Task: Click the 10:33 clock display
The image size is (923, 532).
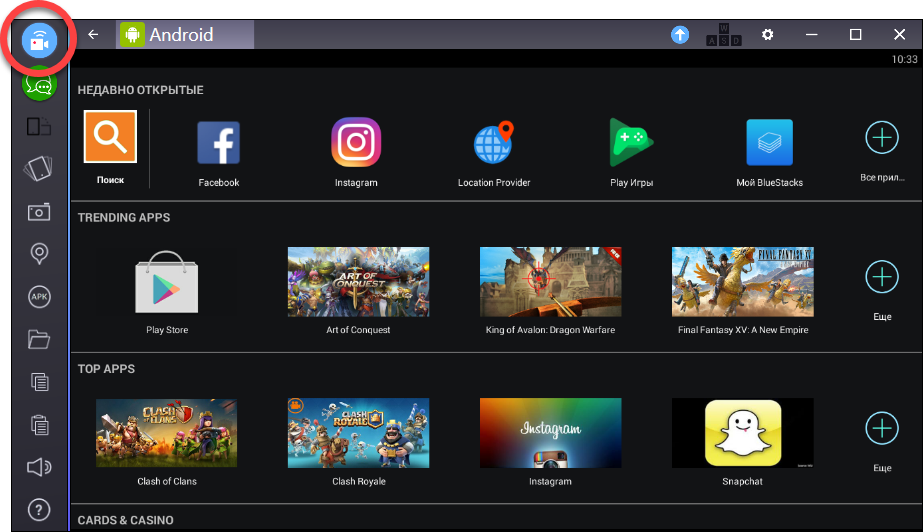Action: 904,59
